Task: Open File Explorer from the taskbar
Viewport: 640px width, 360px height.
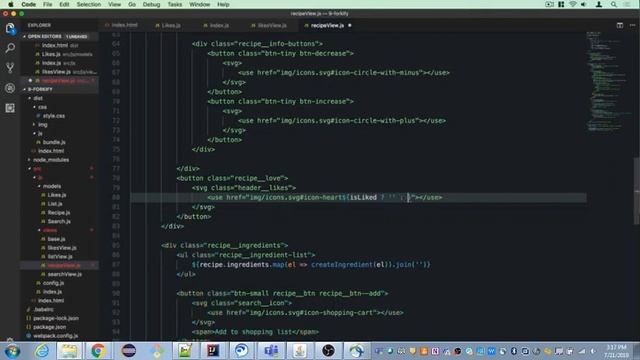Action: coord(69,351)
